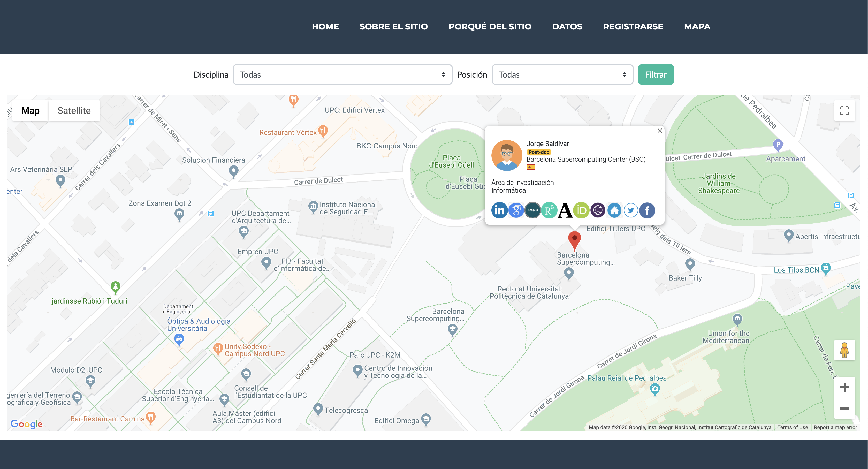The width and height of the screenshot is (868, 469).
Task: Open the Facebook profile icon
Action: click(x=647, y=210)
